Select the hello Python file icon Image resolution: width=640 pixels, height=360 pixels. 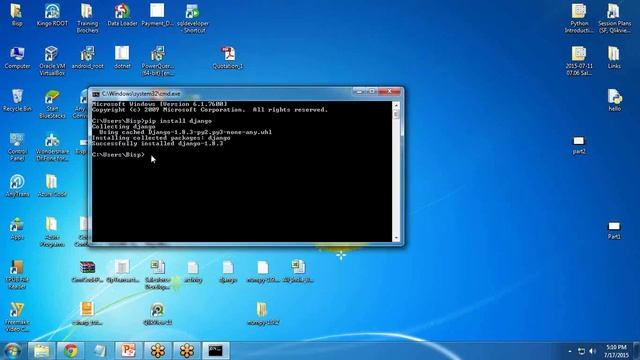tap(614, 100)
